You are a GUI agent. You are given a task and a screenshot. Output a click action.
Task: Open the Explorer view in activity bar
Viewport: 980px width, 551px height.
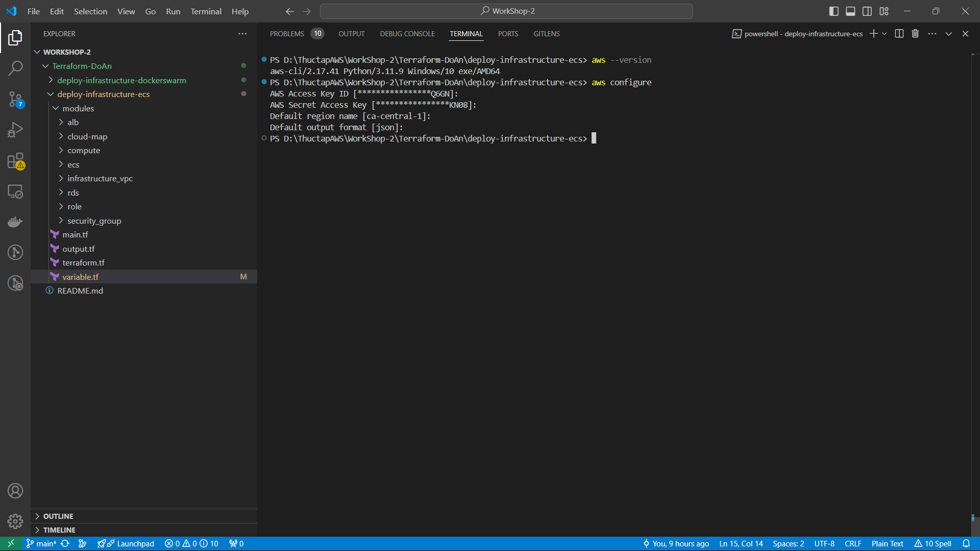pyautogui.click(x=15, y=37)
